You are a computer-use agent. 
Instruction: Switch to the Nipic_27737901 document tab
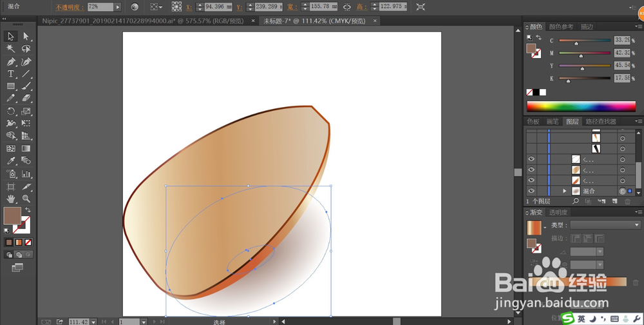142,21
